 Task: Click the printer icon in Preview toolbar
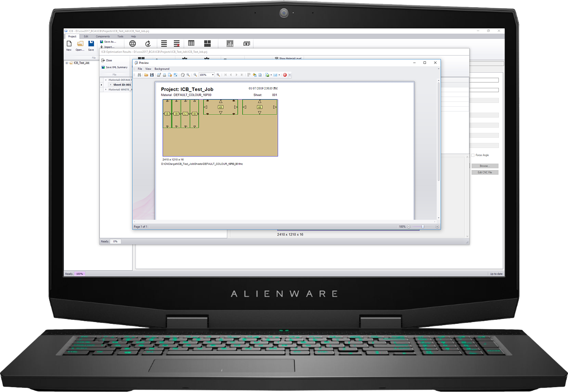tap(165, 75)
